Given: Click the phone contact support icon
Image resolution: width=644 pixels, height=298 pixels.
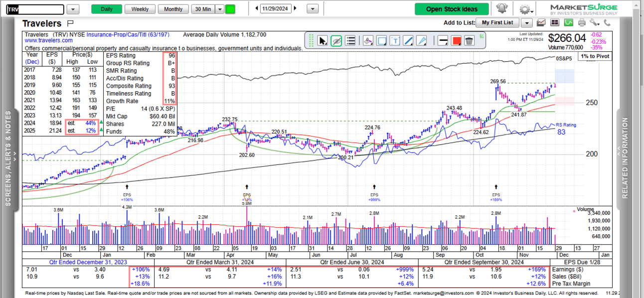Looking at the screenshot, I should 607,22.
